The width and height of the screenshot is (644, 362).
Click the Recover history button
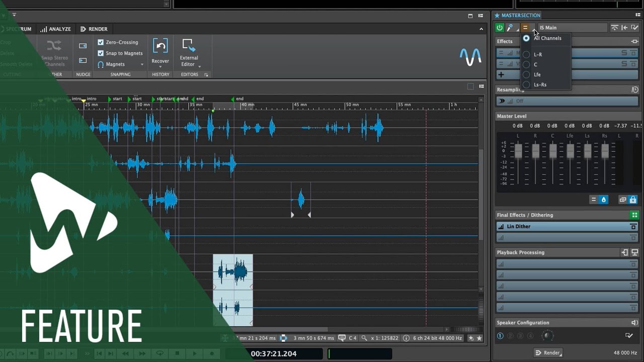[160, 50]
